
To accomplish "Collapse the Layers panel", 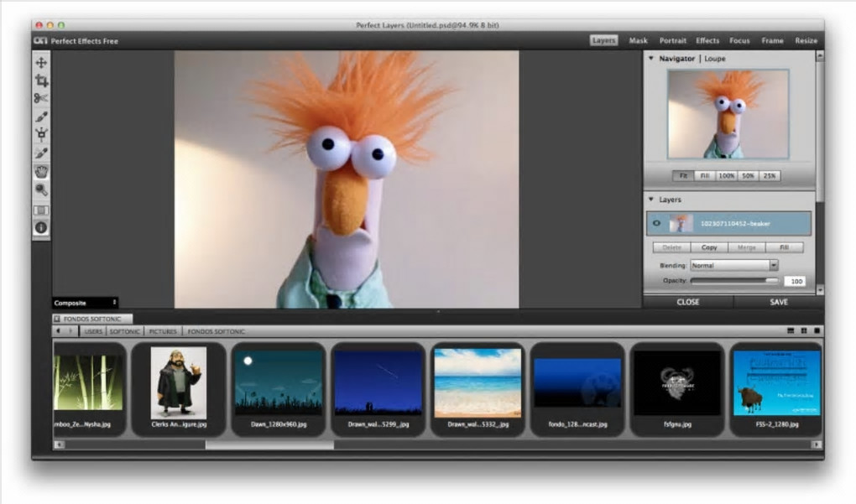I will [650, 200].
